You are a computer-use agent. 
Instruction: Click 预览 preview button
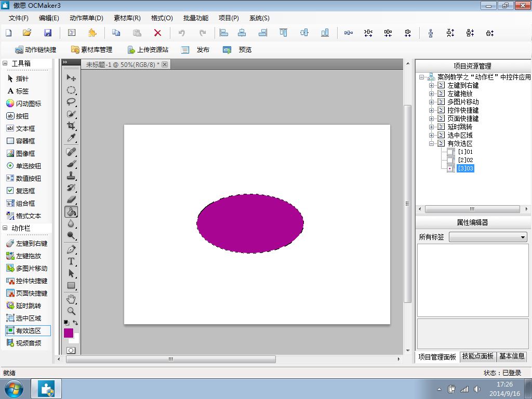[237, 49]
